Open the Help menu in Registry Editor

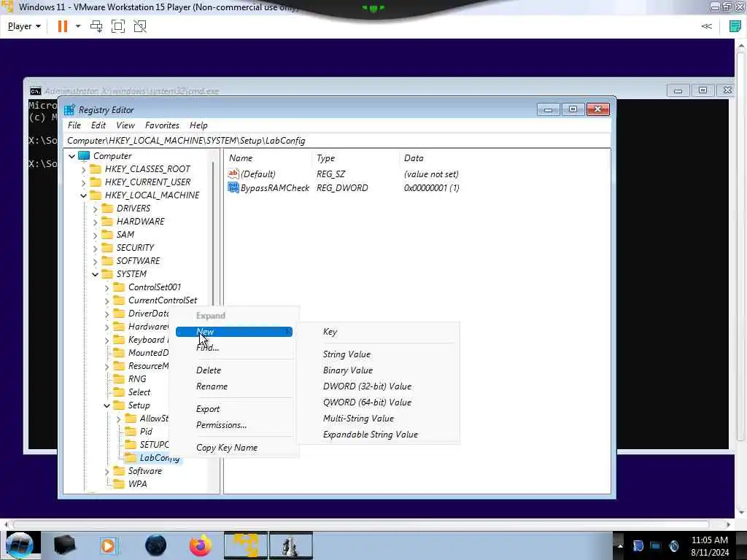pyautogui.click(x=198, y=125)
